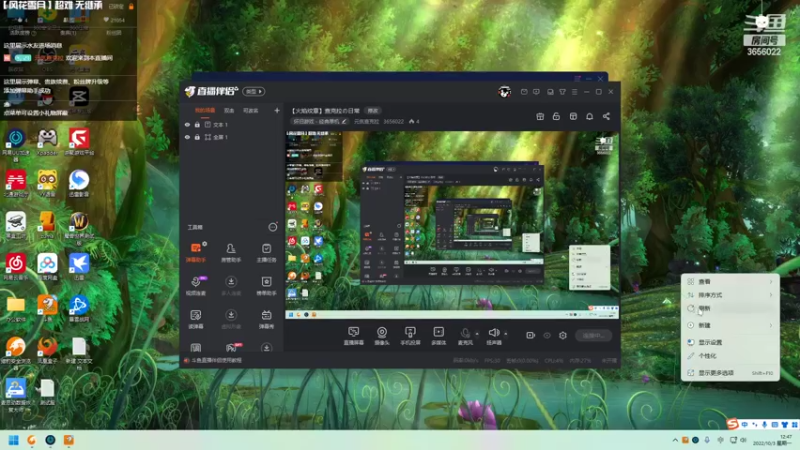Open mode switch pill beside app logo
This screenshot has width=800, height=450.
coord(254,92)
